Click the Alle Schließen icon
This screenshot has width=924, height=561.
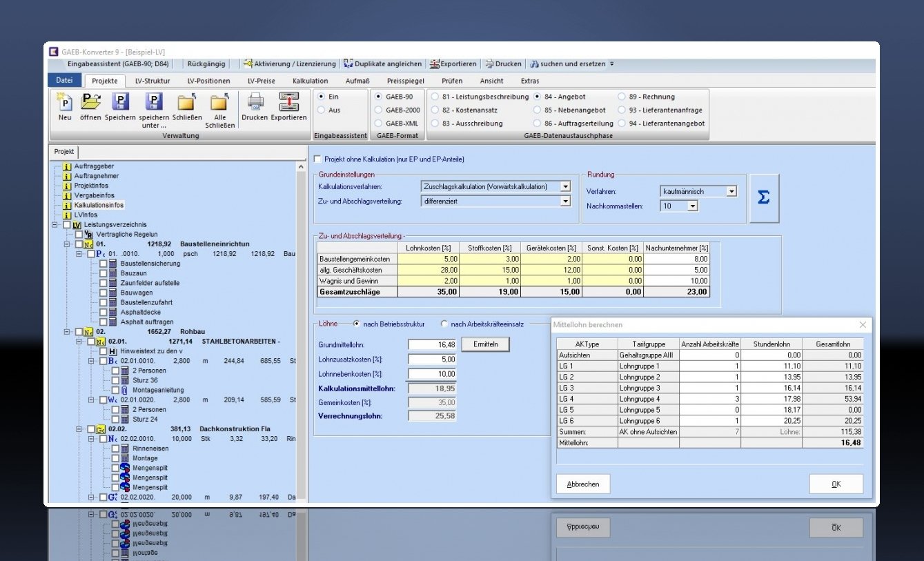(x=219, y=103)
